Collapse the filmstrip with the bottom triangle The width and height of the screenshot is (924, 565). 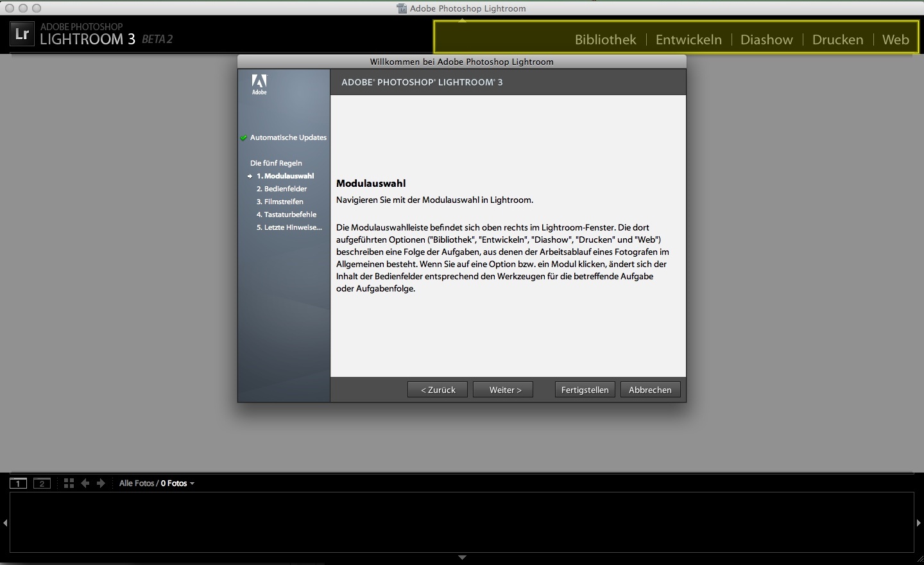click(462, 558)
